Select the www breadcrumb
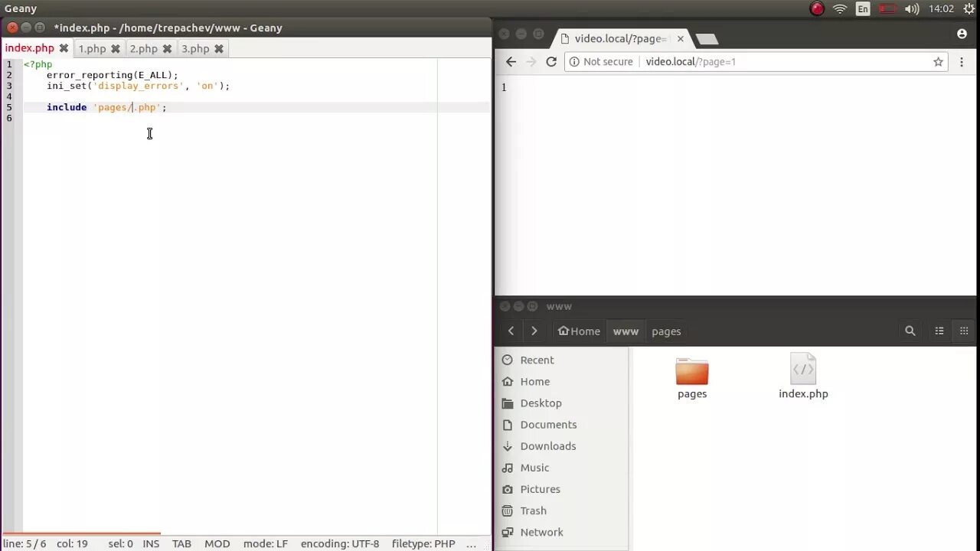The width and height of the screenshot is (980, 551). pyautogui.click(x=626, y=331)
